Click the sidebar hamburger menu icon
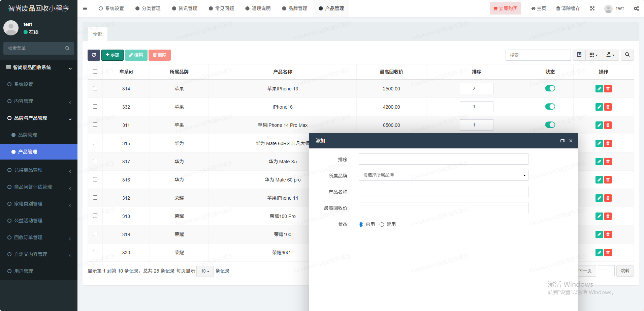644x311 pixels. click(85, 8)
